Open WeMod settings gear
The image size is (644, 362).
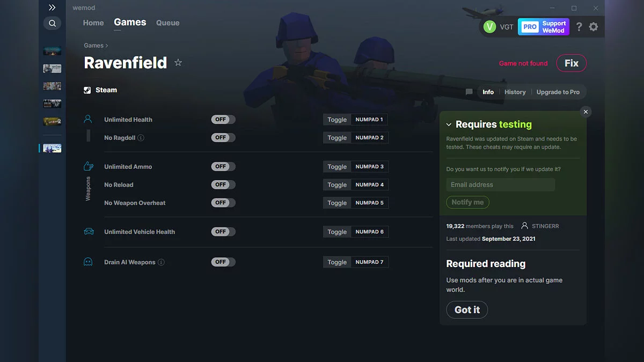coord(594,26)
